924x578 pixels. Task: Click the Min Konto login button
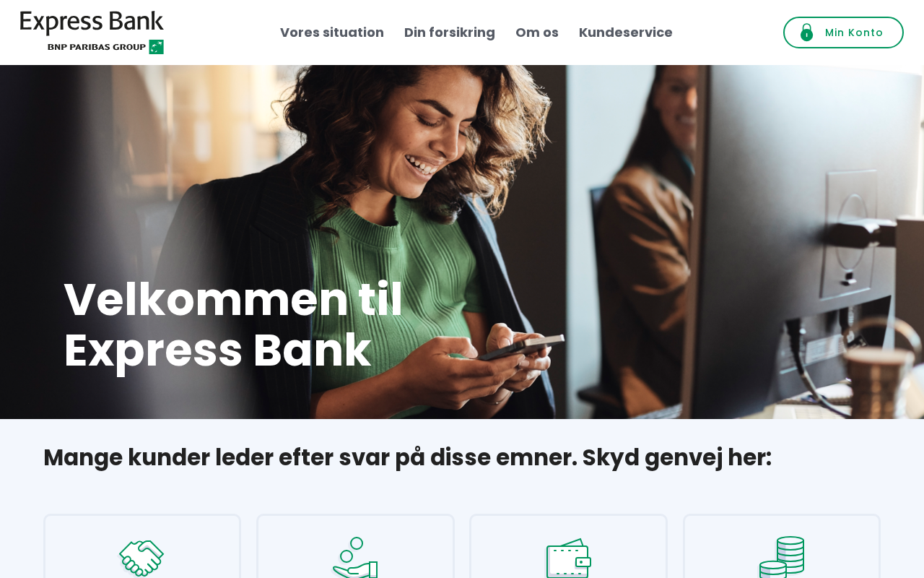843,33
